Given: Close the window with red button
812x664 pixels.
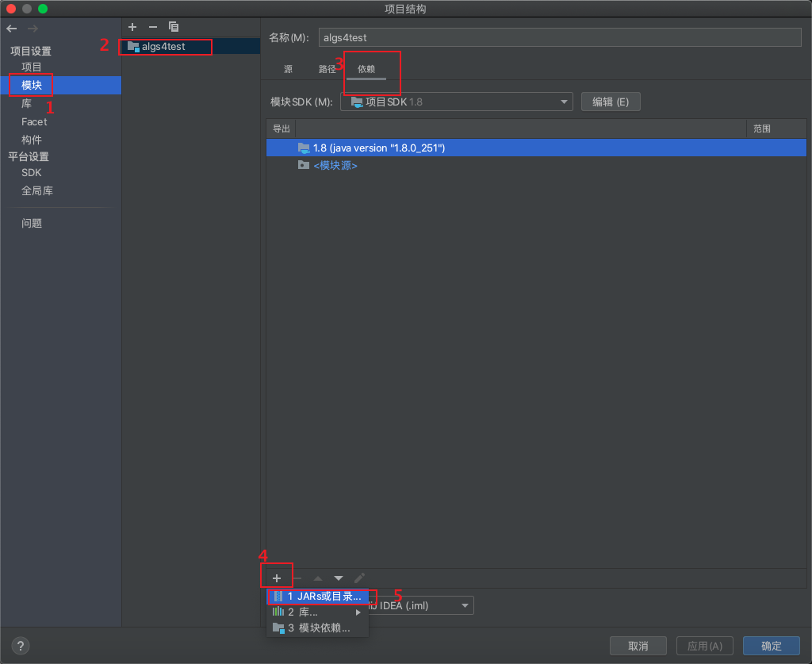Looking at the screenshot, I should 11,8.
